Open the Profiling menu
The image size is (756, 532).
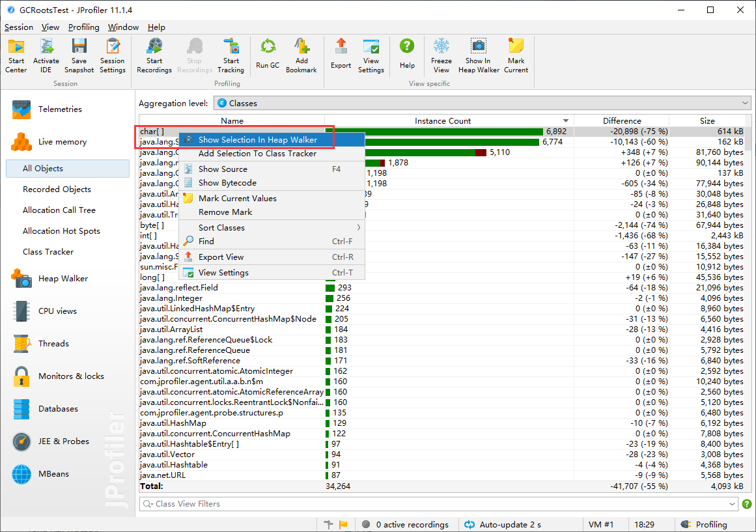(x=83, y=27)
